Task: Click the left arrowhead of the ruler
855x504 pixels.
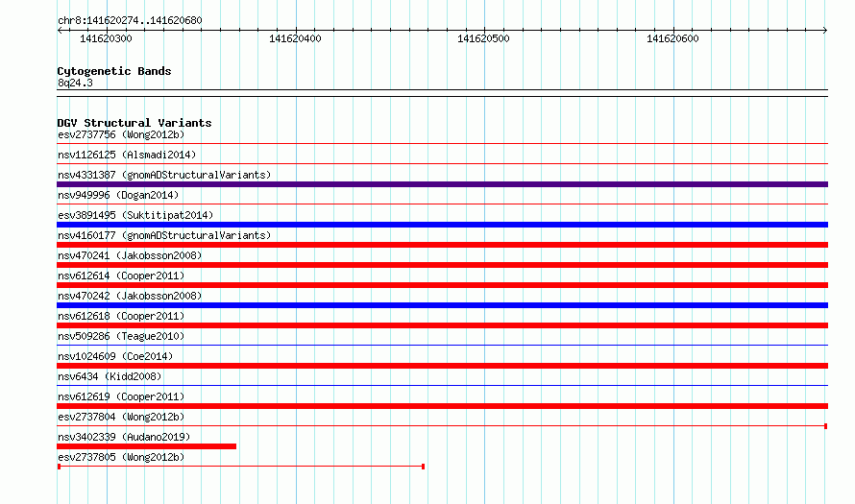Action: [60, 31]
